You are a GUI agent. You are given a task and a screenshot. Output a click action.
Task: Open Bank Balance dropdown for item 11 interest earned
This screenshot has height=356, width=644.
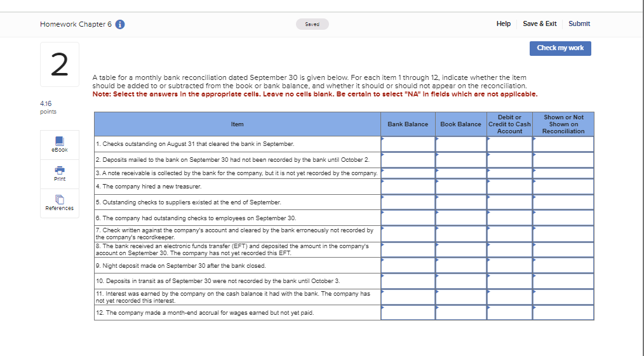pyautogui.click(x=408, y=297)
